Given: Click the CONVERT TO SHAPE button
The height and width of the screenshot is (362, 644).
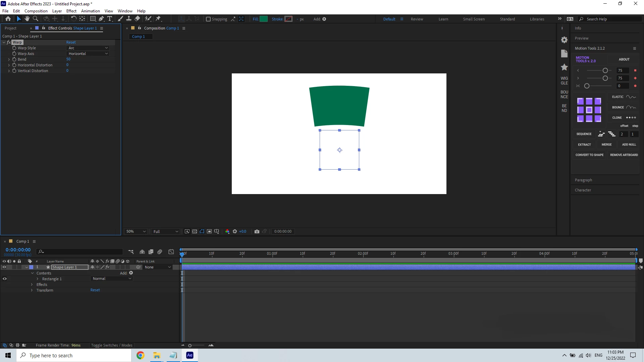Looking at the screenshot, I should [589, 155].
